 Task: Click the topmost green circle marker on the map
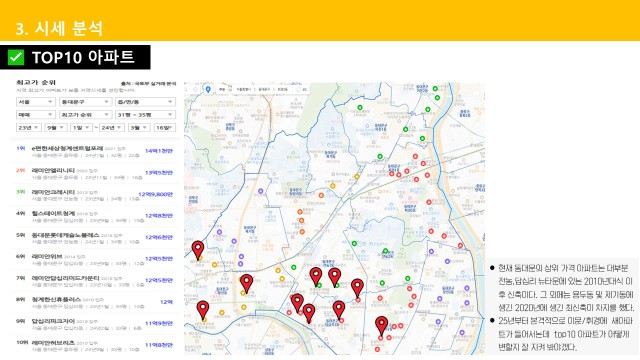pyautogui.click(x=435, y=89)
